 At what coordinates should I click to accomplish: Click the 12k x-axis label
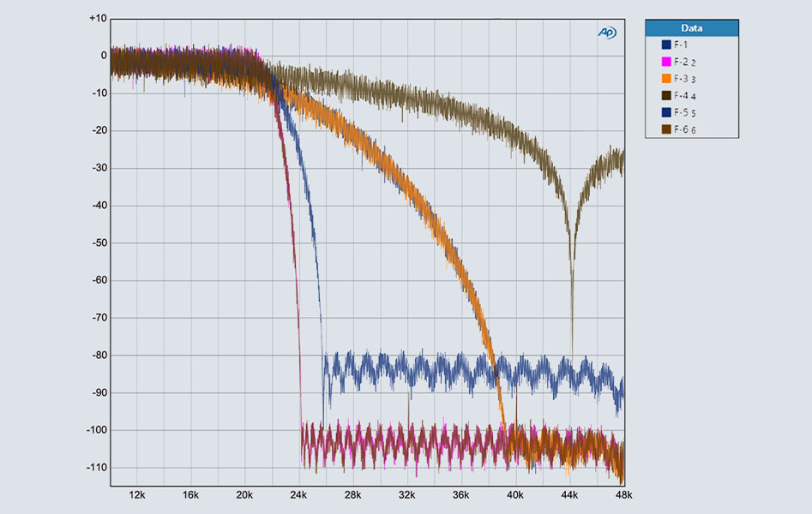click(136, 495)
